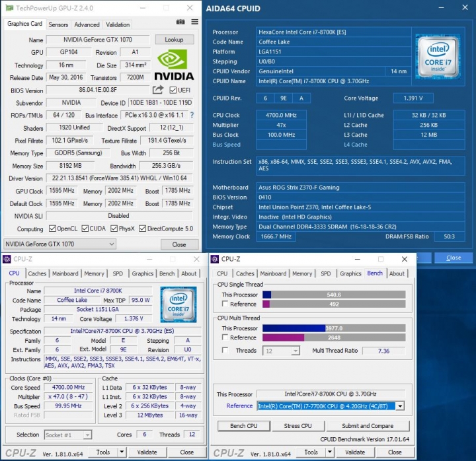Screen dimensions: 476x461
Task: Click Submit and Compare button
Action: tap(368, 426)
